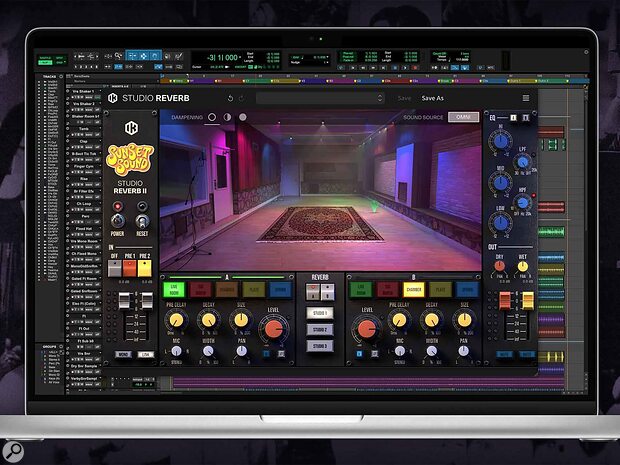Click the left input level fader
620x465 pixels.
pyautogui.click(x=124, y=301)
